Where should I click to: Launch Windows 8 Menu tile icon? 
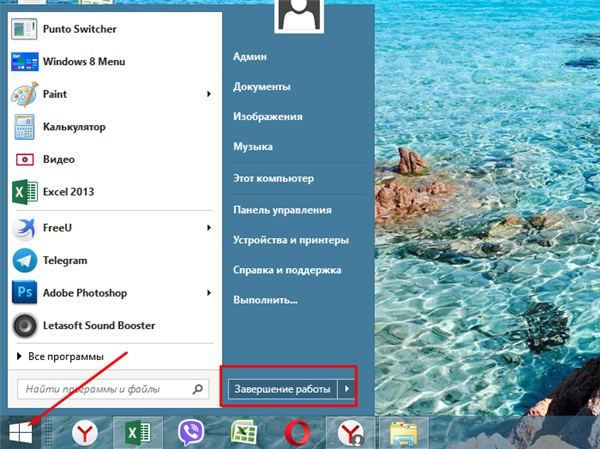click(x=25, y=62)
